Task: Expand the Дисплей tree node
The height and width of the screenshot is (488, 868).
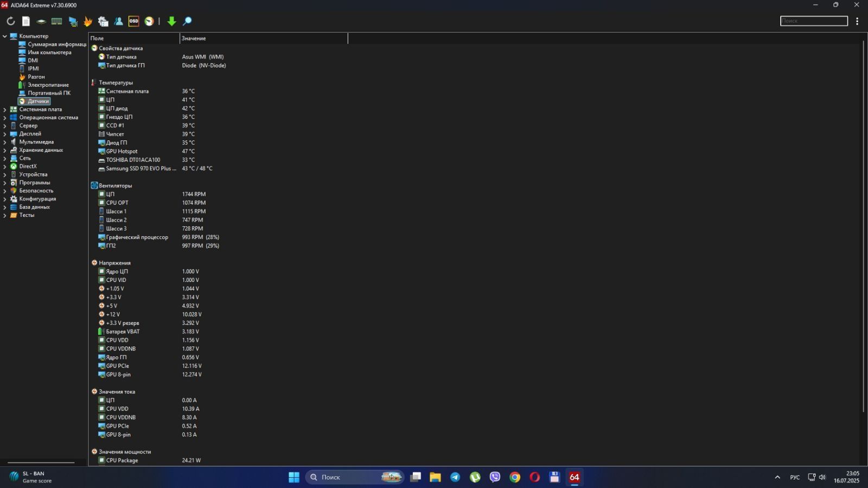Action: (x=5, y=134)
